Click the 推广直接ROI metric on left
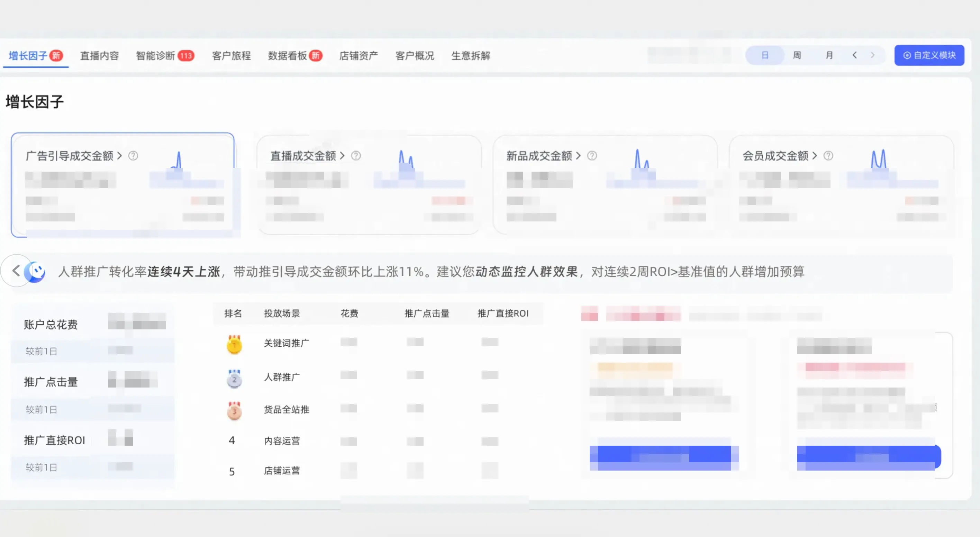The height and width of the screenshot is (537, 980). coord(54,440)
